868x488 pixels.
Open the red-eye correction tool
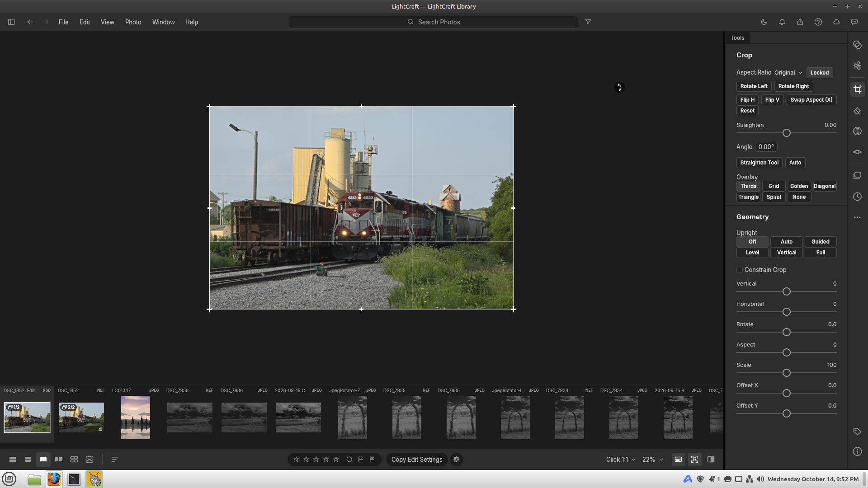tap(858, 152)
